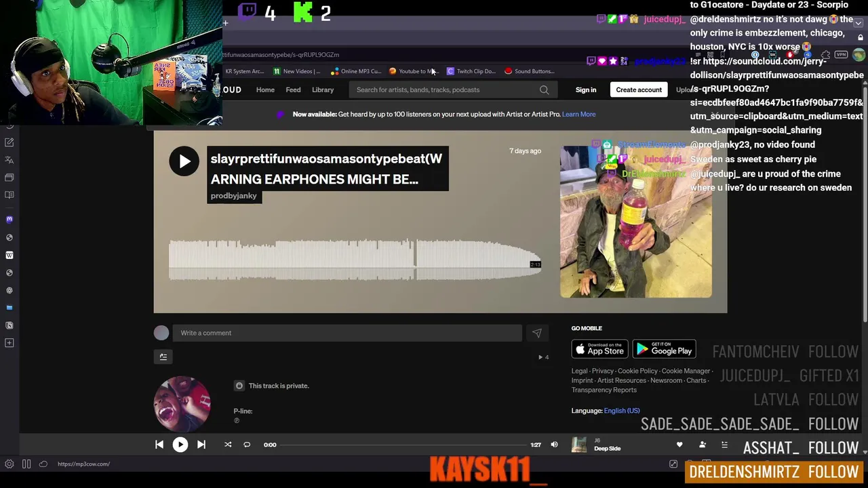The height and width of the screenshot is (488, 868).
Task: Open Cookie Manager footer link
Action: (x=686, y=371)
